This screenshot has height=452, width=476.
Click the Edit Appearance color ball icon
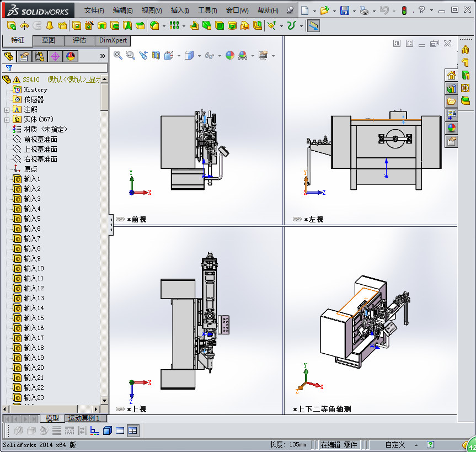point(230,55)
